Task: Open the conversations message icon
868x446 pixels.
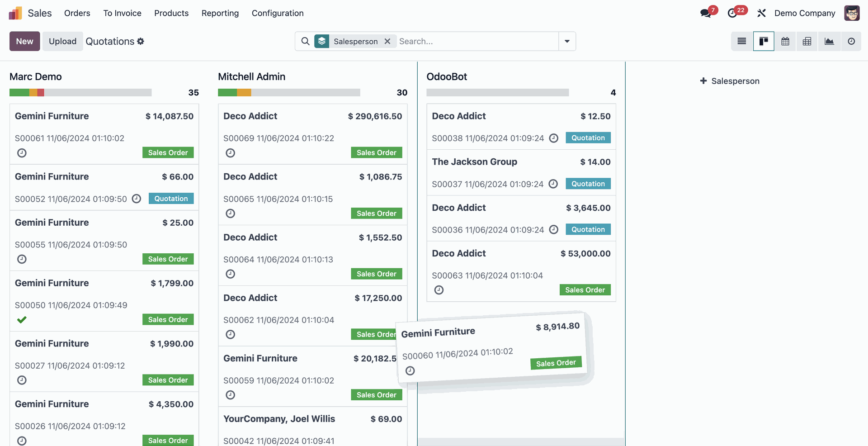Action: (x=705, y=13)
